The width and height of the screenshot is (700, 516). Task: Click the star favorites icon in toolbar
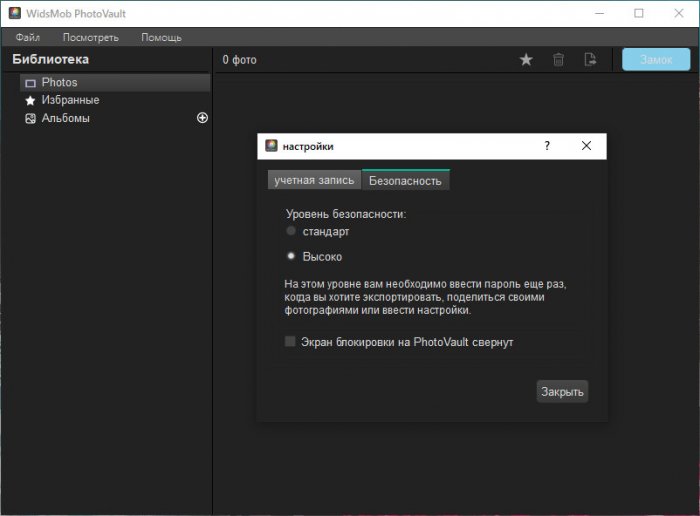pos(526,60)
